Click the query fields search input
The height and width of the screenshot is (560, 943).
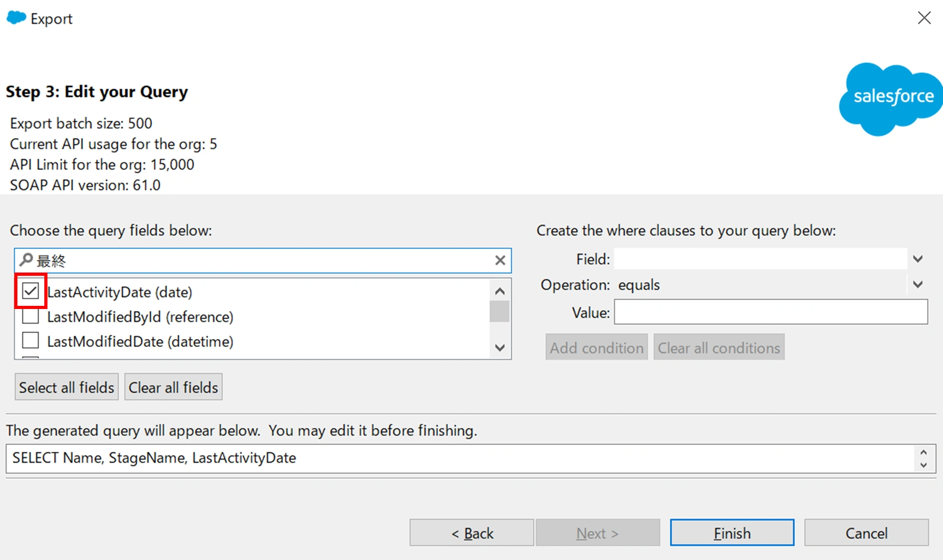click(263, 260)
